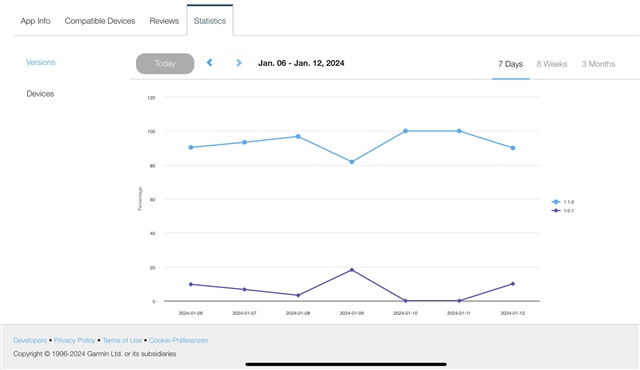
Task: Select the Statistics tab
Action: pyautogui.click(x=210, y=21)
